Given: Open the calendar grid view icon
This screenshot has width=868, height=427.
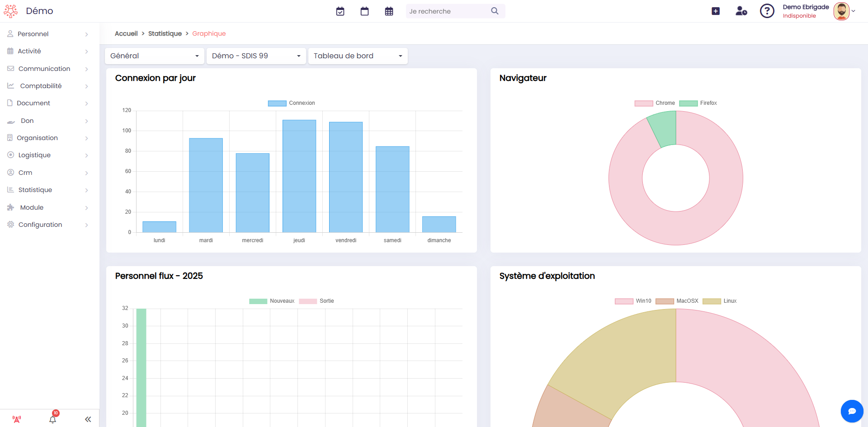Looking at the screenshot, I should tap(389, 11).
